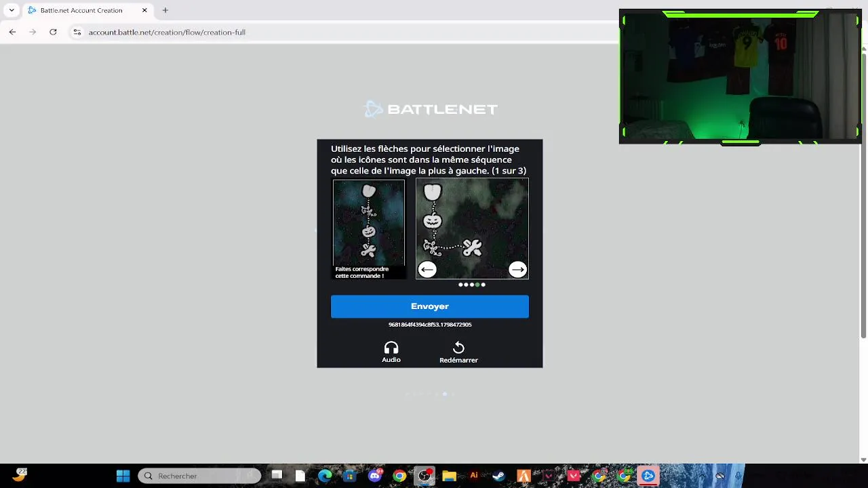This screenshot has height=488, width=868.
Task: Open the Windows Start menu
Action: click(x=123, y=476)
